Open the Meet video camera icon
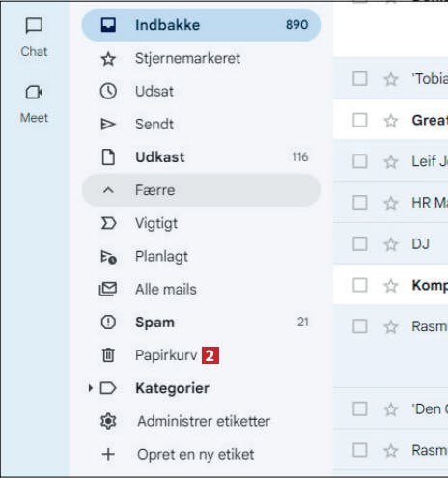 tap(34, 93)
